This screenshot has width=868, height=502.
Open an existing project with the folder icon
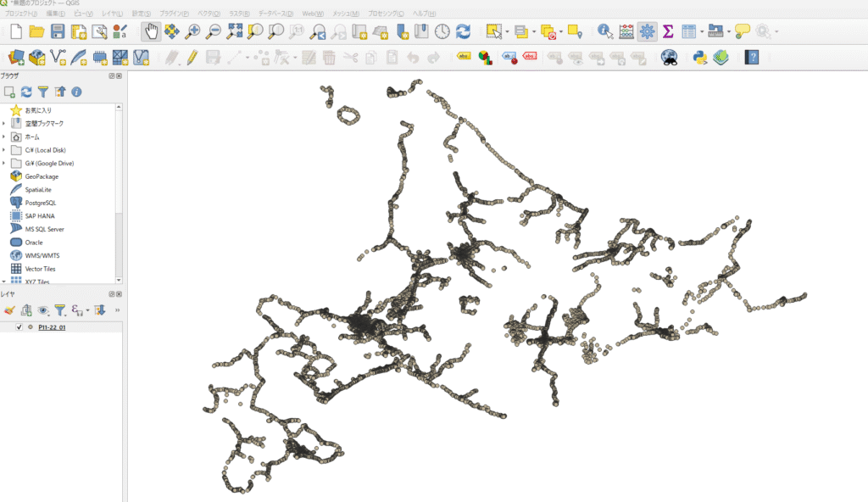click(x=36, y=31)
